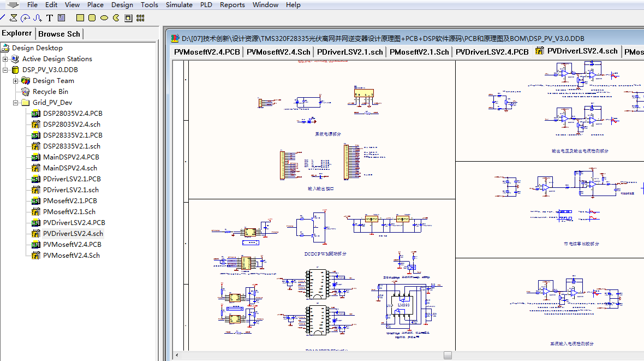The image size is (644, 361).
Task: Select PDriverLSV2.1.PCB in the tree
Action: click(72, 179)
